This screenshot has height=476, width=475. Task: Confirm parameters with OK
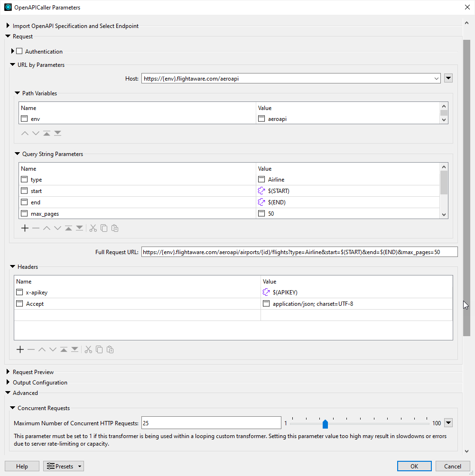(414, 466)
